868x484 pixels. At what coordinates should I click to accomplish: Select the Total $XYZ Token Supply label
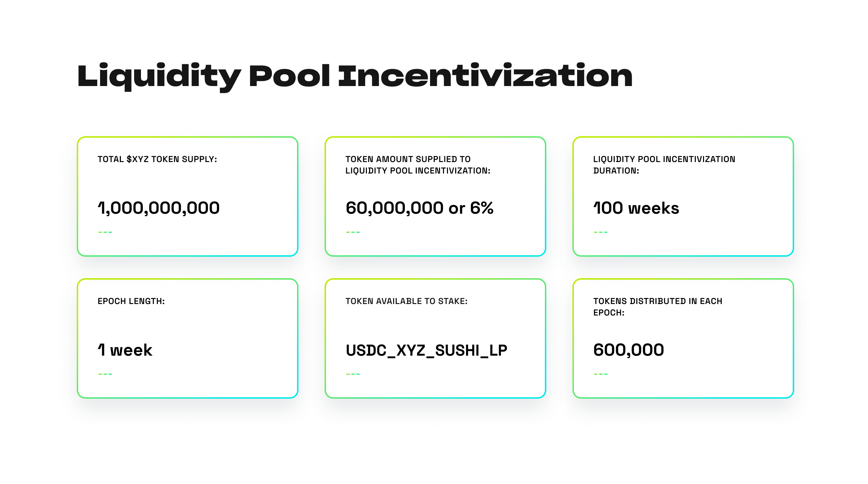click(x=157, y=159)
